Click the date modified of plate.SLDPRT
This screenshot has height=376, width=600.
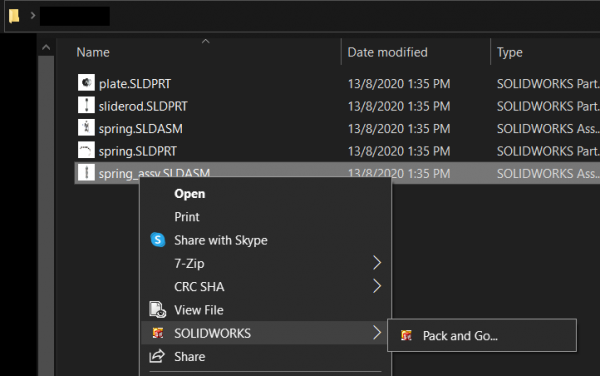click(399, 84)
